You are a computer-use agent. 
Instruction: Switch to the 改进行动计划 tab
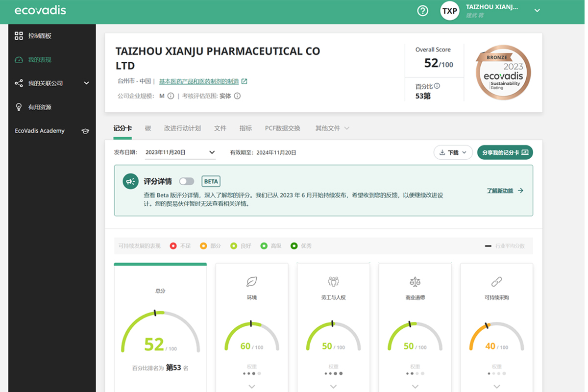(x=182, y=128)
